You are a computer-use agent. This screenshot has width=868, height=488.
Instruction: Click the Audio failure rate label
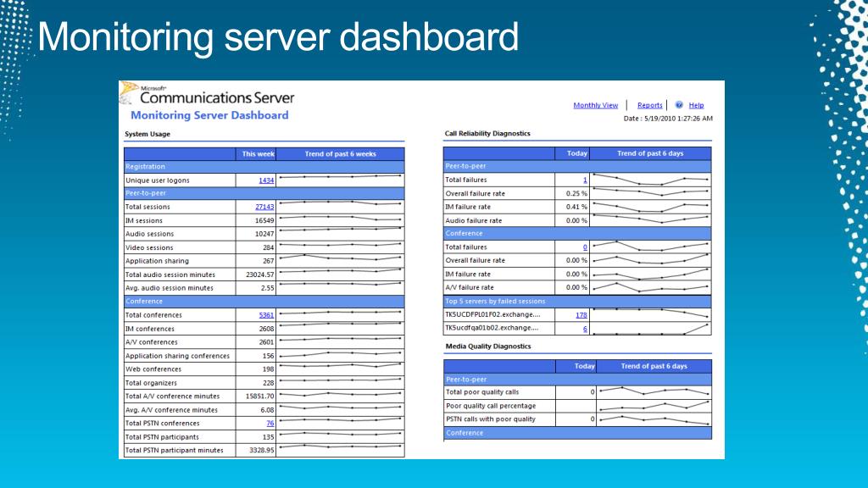point(473,220)
